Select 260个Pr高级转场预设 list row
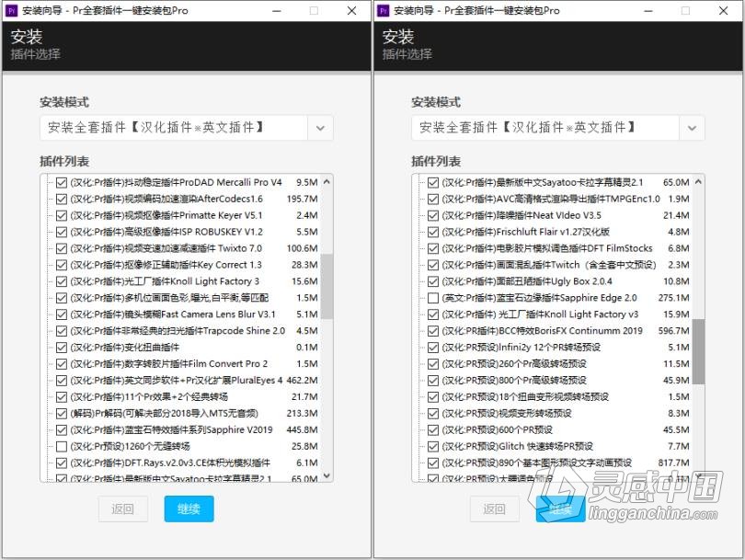This screenshot has width=745, height=560. (559, 364)
